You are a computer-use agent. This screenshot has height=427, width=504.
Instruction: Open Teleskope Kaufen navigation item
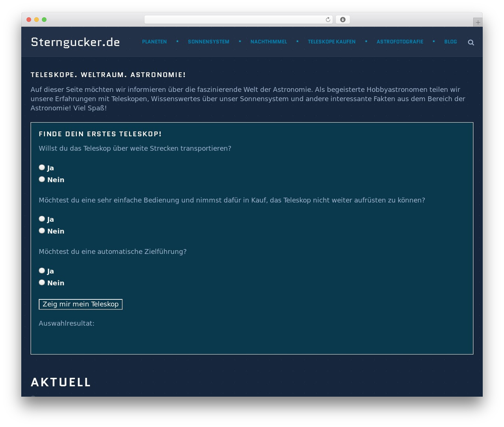(x=332, y=42)
